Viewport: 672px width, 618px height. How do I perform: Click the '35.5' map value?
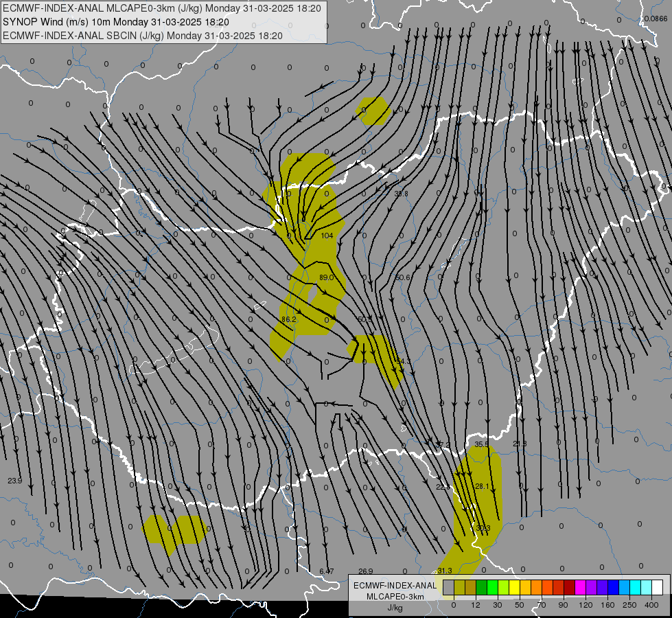pyautogui.click(x=482, y=444)
